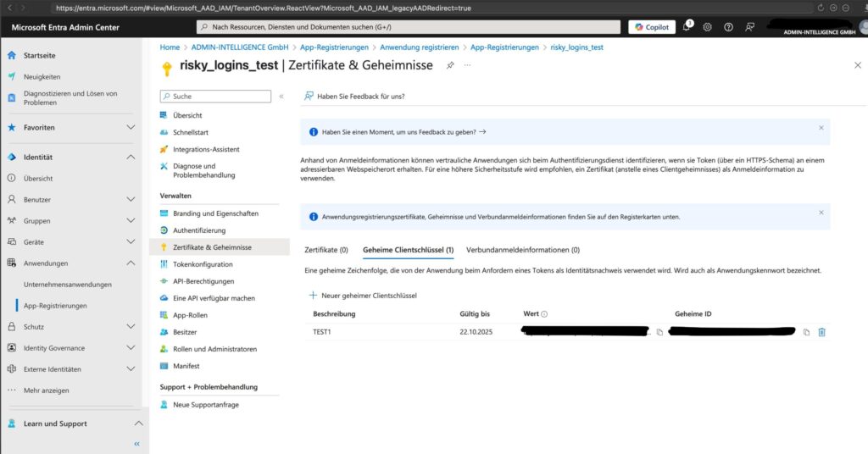The image size is (868, 454).
Task: Pin the risky_logins_test page
Action: click(x=451, y=65)
